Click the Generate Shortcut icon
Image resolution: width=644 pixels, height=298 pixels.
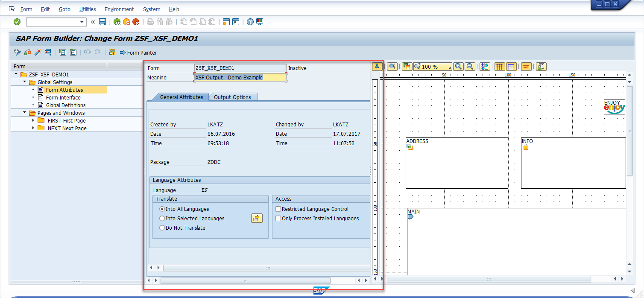236,22
